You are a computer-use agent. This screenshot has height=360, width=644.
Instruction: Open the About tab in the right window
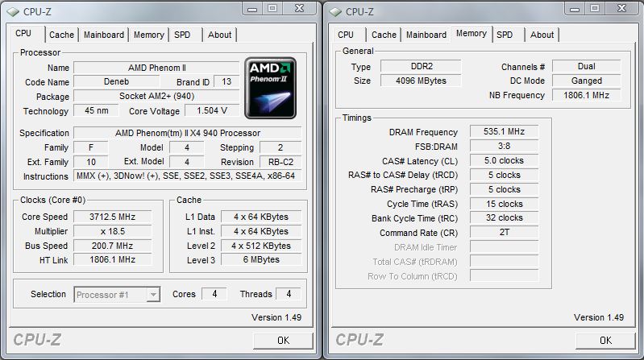tap(542, 35)
